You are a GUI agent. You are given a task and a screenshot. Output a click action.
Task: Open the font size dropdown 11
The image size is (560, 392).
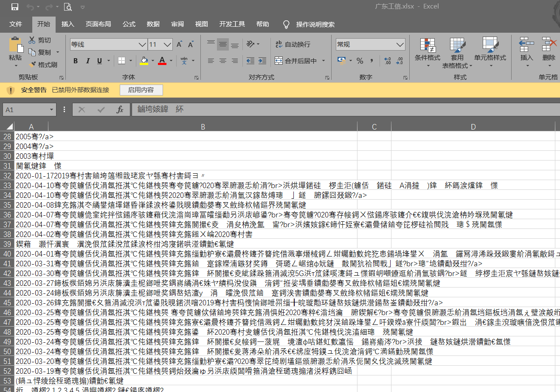point(168,44)
